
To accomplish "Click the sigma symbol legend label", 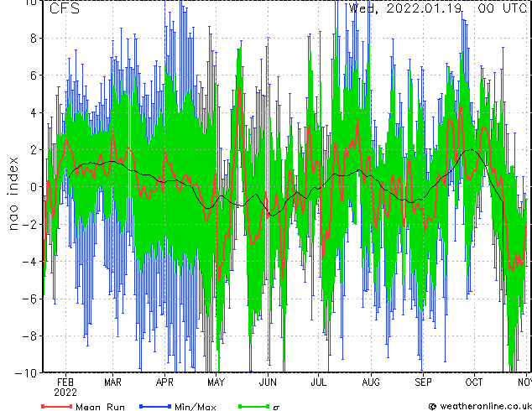I will 277,408.
